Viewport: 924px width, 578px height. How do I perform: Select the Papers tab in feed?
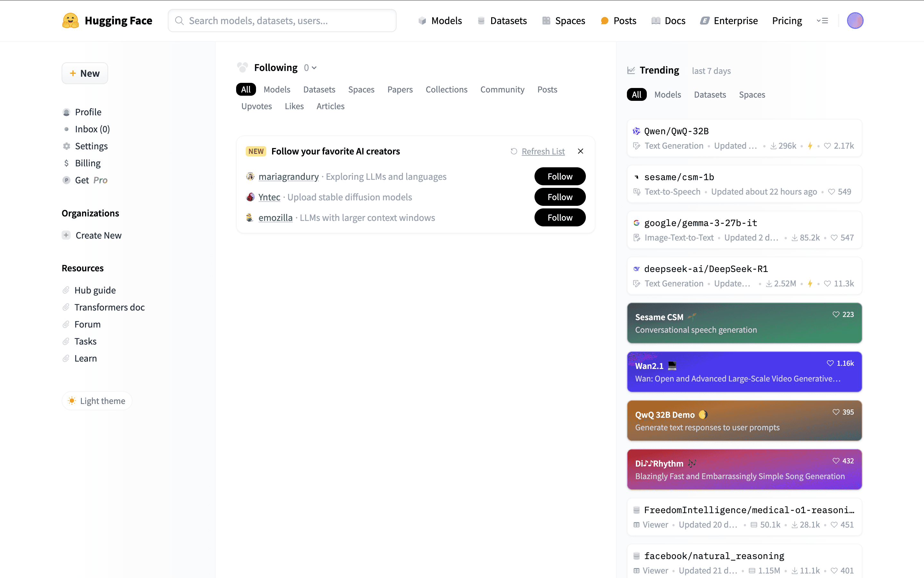(x=400, y=90)
